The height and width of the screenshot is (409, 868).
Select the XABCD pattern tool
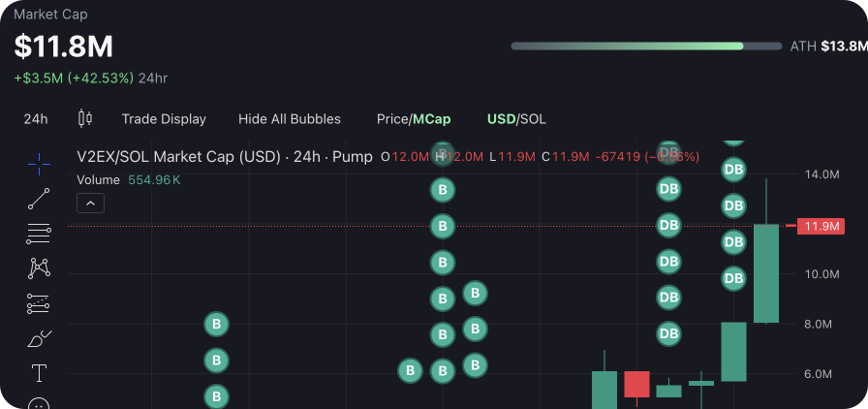[39, 267]
